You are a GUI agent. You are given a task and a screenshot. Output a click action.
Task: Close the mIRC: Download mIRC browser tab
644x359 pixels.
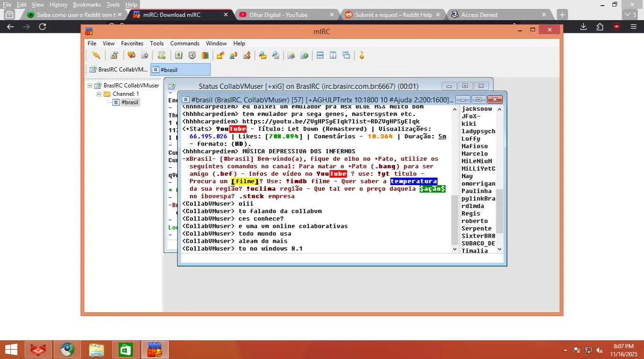[226, 14]
